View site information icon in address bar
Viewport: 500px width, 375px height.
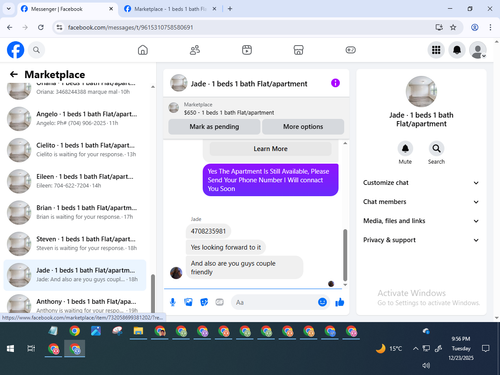coord(59,27)
